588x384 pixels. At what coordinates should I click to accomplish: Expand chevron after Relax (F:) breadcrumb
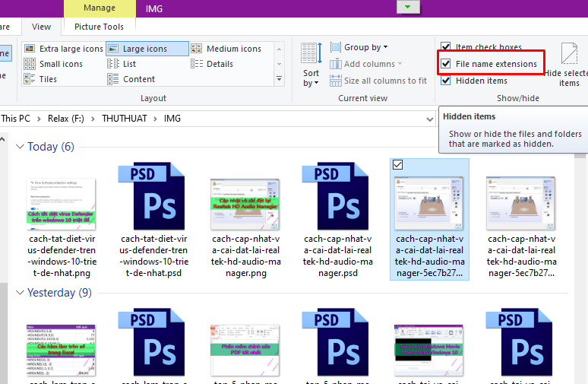[93, 119]
